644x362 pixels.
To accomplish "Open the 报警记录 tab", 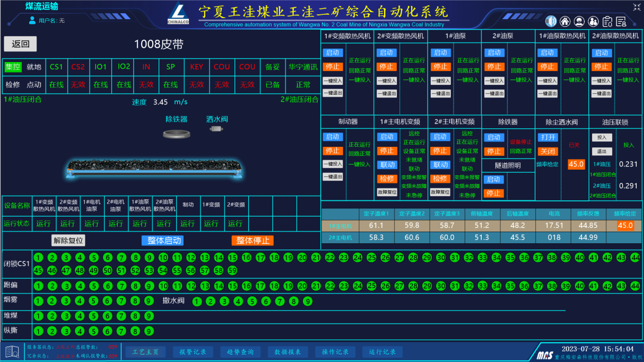I will point(193,352).
